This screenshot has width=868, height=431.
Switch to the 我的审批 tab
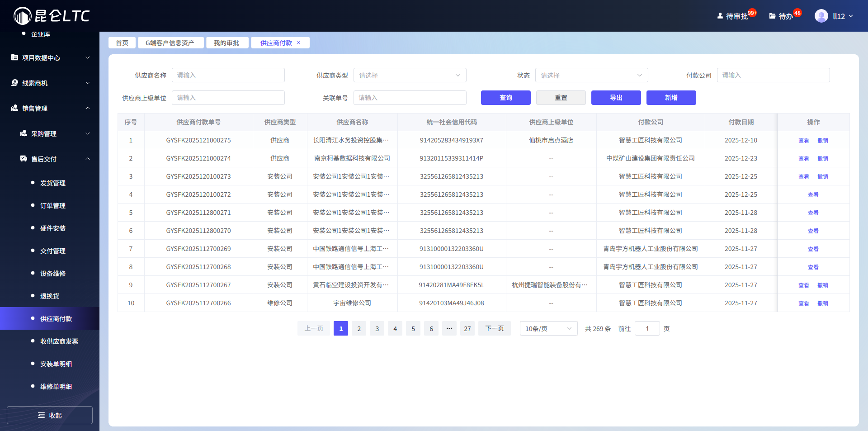tap(227, 43)
